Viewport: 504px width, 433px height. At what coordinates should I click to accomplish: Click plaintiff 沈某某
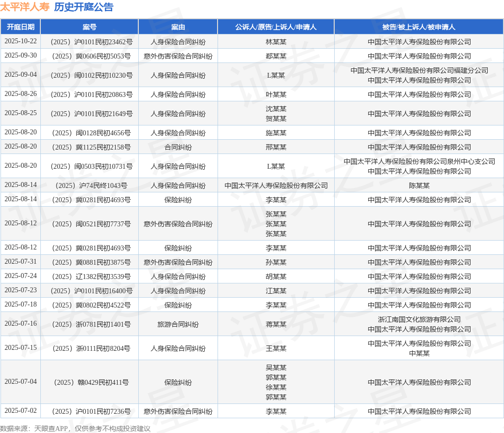coord(276,109)
